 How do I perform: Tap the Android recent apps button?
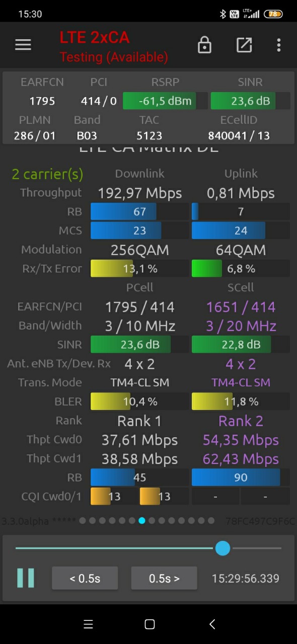(88, 624)
